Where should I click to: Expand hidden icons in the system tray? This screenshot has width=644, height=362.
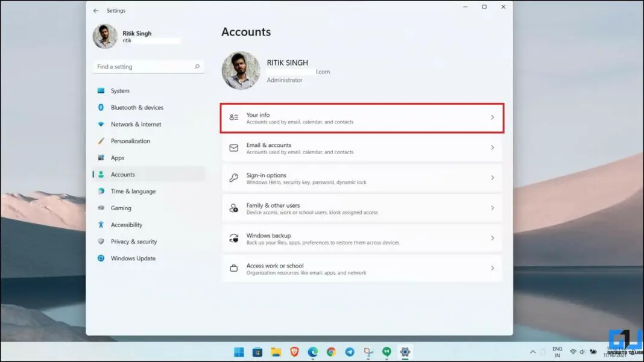pos(532,352)
